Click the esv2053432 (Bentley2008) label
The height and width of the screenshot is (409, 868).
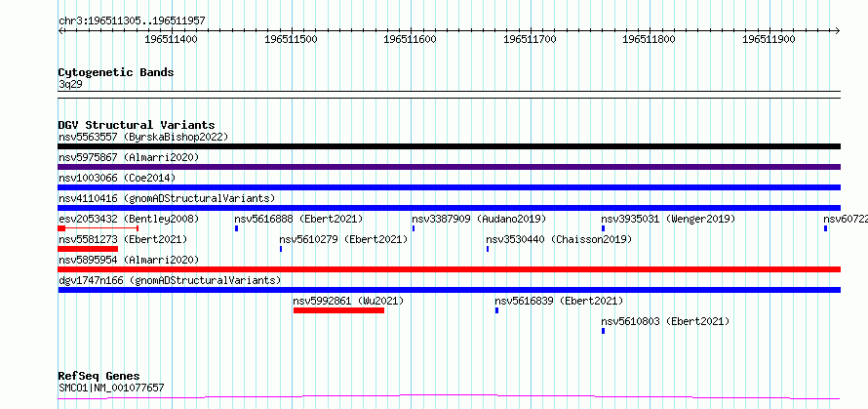pyautogui.click(x=129, y=219)
